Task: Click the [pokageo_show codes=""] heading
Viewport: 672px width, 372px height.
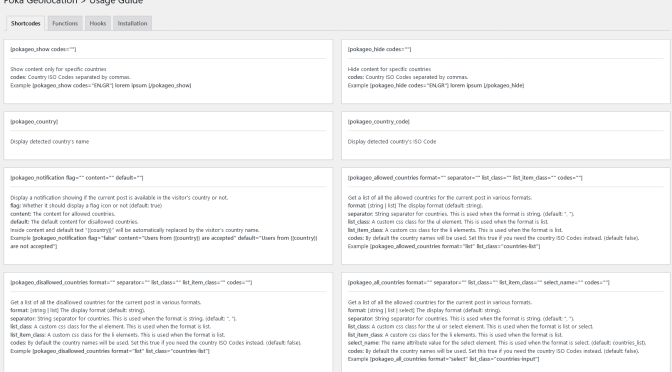Action: tap(43, 49)
